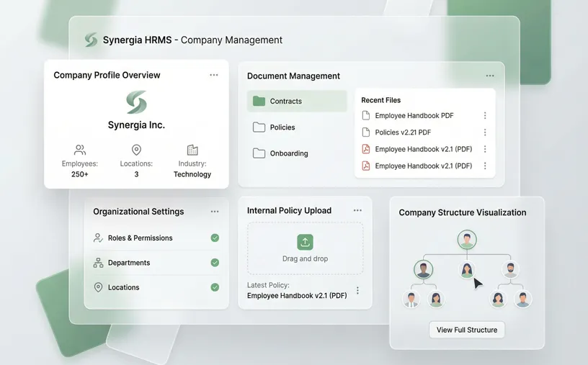Select the Locations pin icon in profile card
Viewport: 588px width, 365px height.
[136, 150]
